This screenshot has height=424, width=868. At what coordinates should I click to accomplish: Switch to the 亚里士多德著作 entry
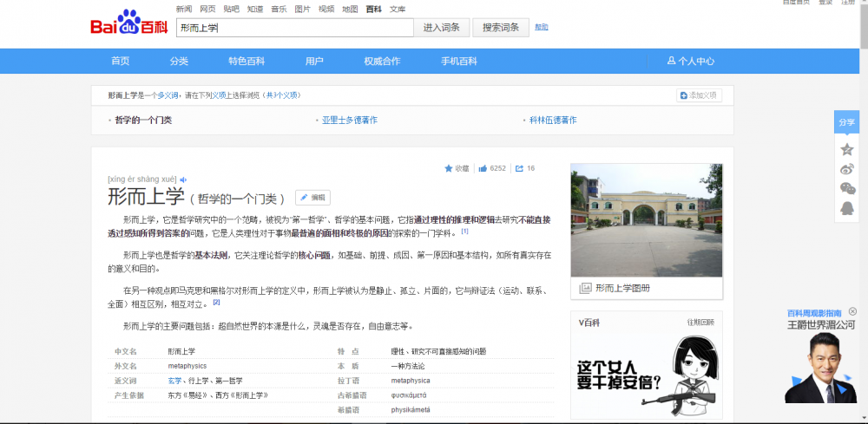pos(349,121)
